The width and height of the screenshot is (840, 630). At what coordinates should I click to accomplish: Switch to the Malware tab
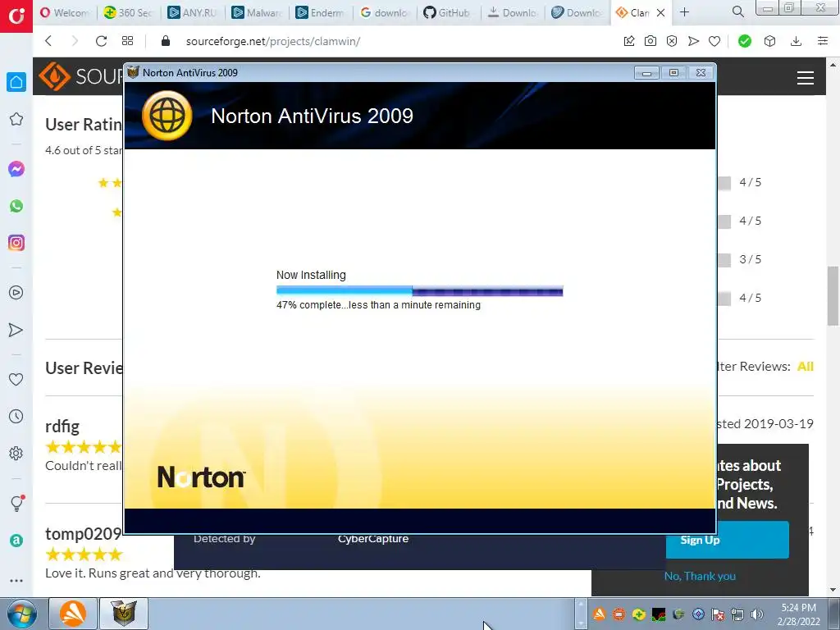257,12
